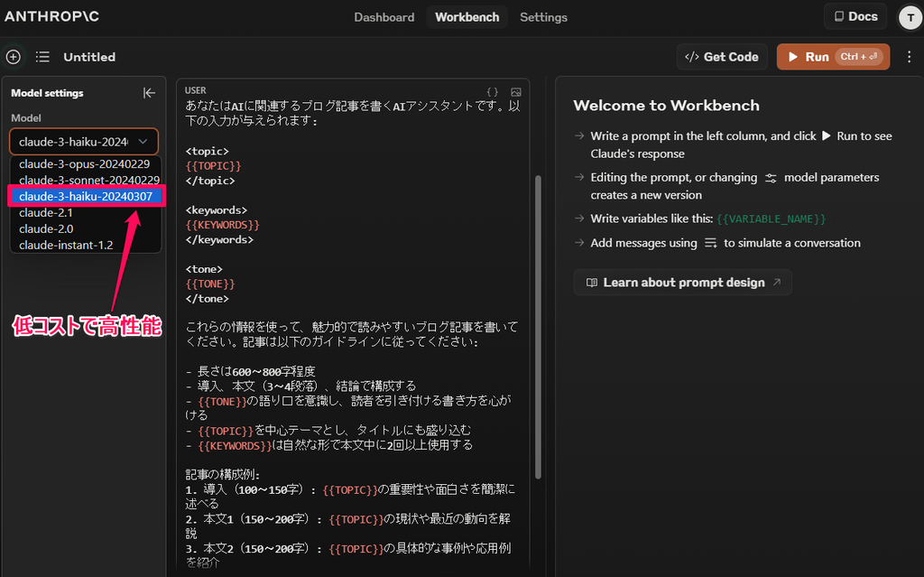Screen dimensions: 924x577
Task: Open the prompt list icon beside Untitled
Action: pos(42,57)
